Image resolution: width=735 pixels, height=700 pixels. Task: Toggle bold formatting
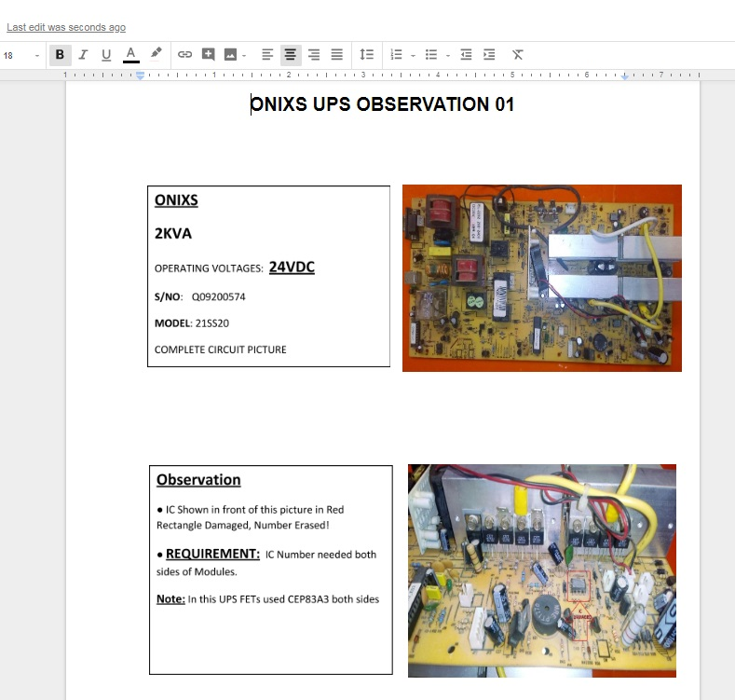(x=60, y=55)
